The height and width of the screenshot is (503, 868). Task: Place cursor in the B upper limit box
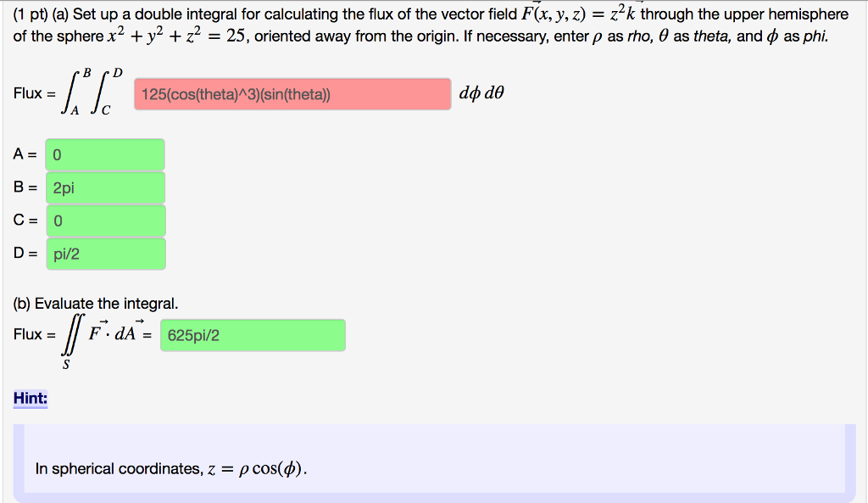click(105, 187)
